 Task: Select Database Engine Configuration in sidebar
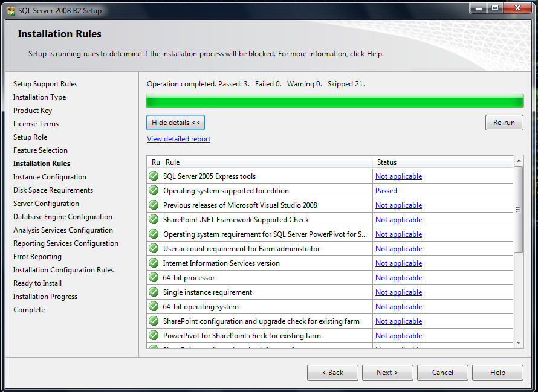click(62, 217)
